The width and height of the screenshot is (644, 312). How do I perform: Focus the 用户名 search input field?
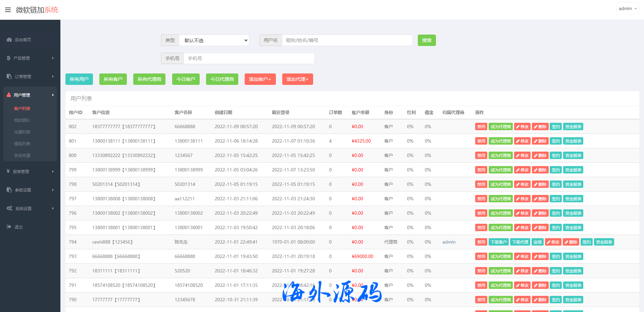pos(347,40)
